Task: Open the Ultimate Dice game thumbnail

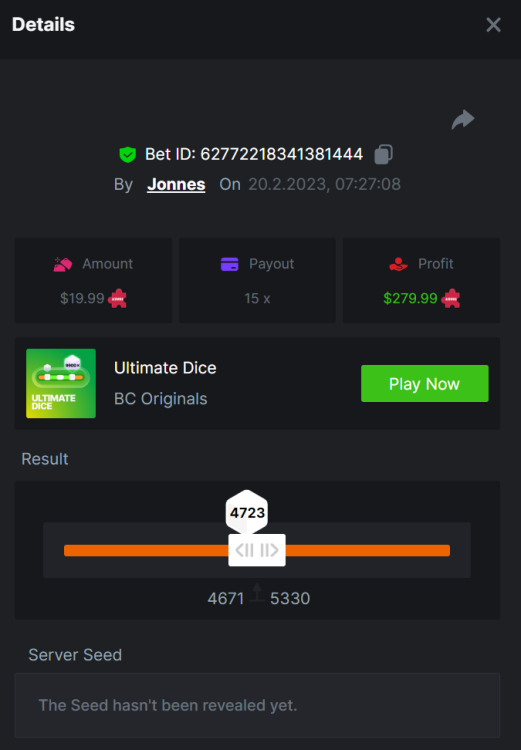Action: pyautogui.click(x=61, y=383)
